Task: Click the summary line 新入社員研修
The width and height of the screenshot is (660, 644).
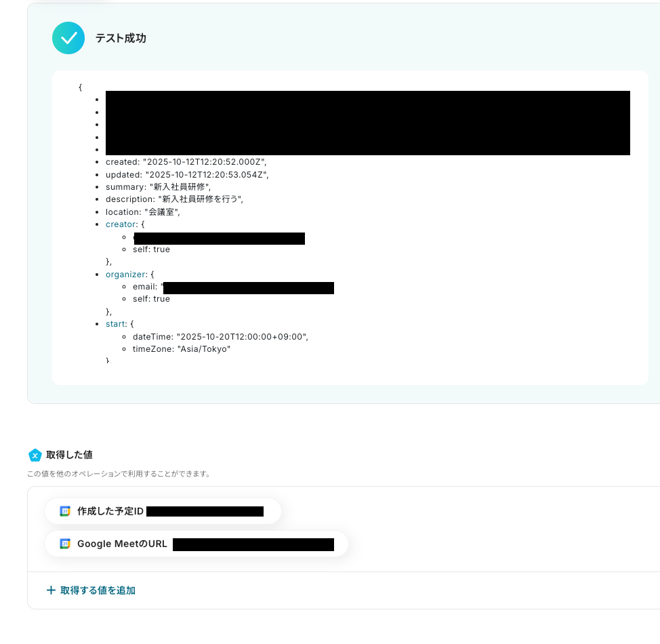Action: coord(159,186)
